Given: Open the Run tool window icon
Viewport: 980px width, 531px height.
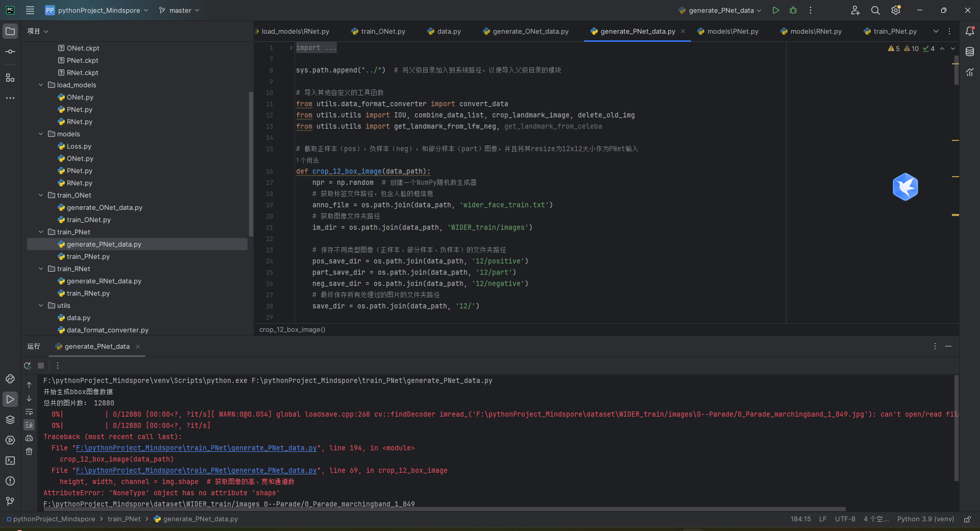Looking at the screenshot, I should pyautogui.click(x=10, y=399).
